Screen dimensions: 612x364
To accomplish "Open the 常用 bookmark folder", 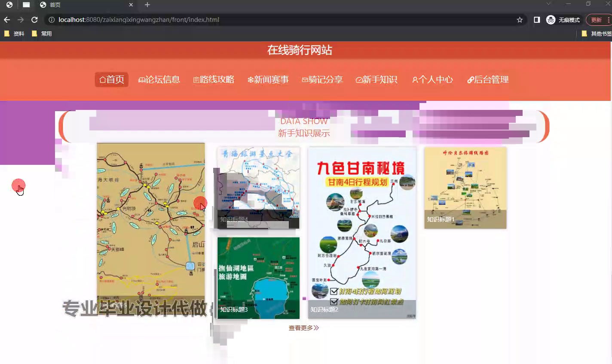I will click(42, 33).
